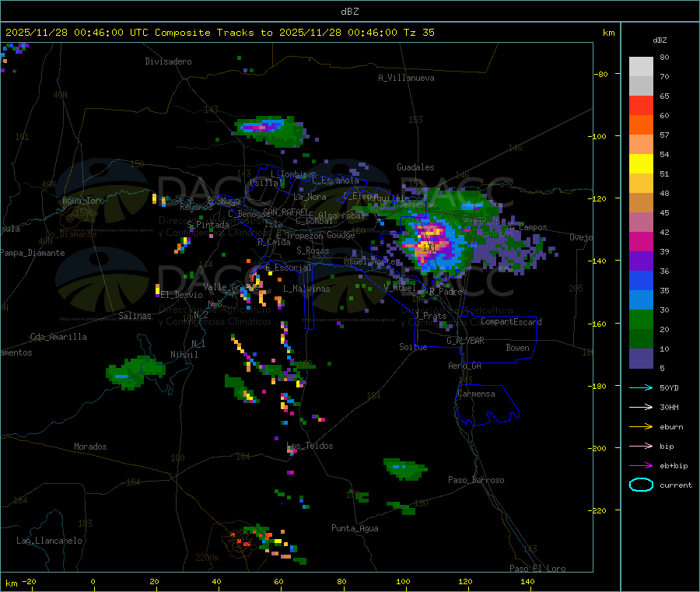The height and width of the screenshot is (592, 700).
Task: Click the yellow eburn arrow in legend
Action: pos(641,427)
